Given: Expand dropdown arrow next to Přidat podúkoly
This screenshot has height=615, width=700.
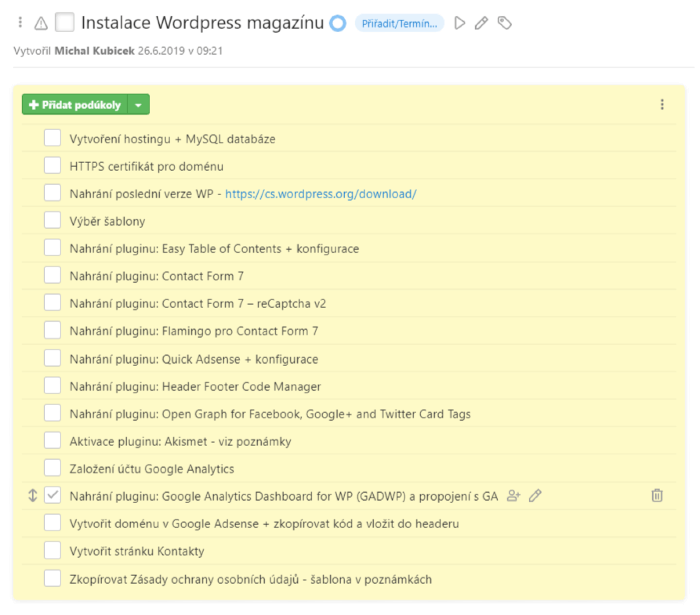Looking at the screenshot, I should (x=139, y=104).
